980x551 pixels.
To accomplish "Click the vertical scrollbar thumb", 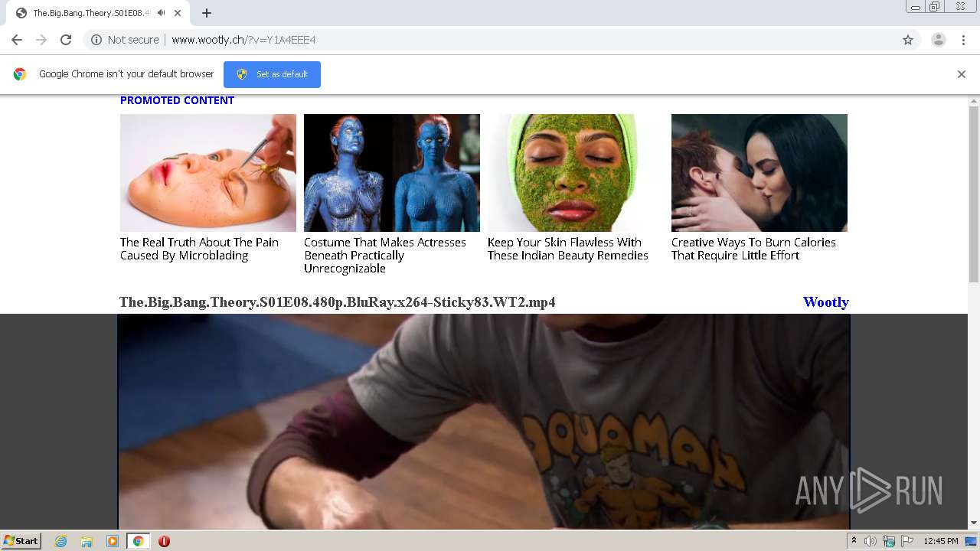I will click(974, 194).
